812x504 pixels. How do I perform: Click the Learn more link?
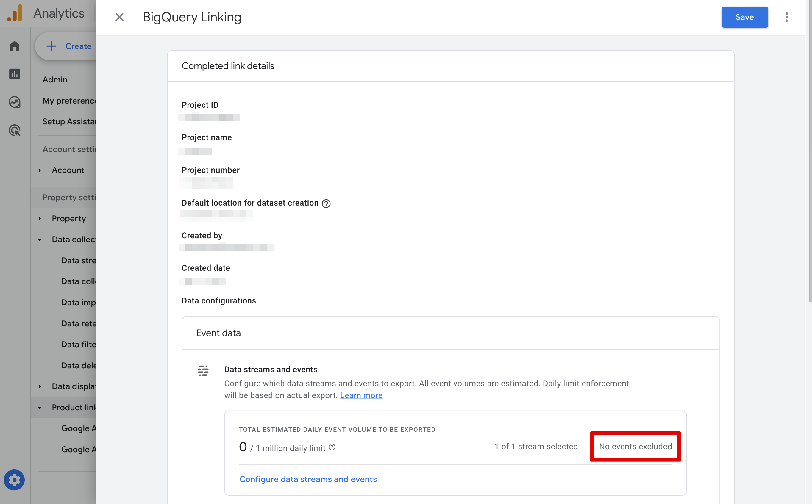(361, 395)
